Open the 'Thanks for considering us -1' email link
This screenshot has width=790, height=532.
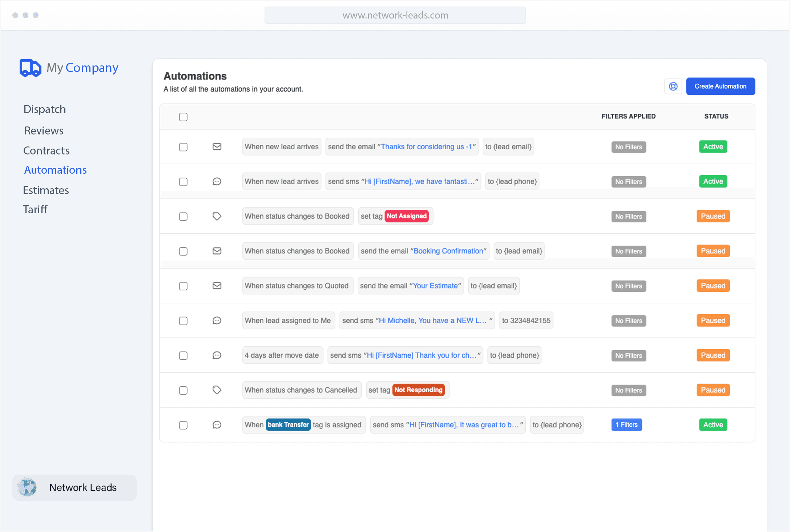426,147
